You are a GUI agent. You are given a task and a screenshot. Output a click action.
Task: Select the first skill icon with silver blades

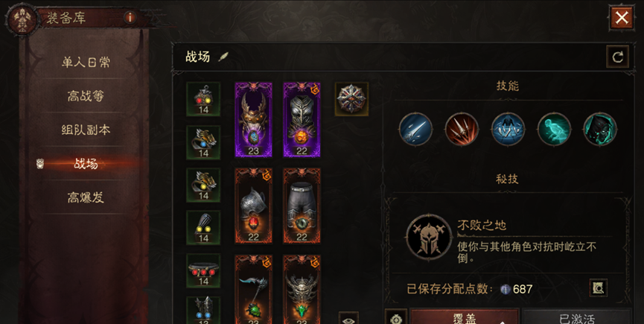[x=415, y=130]
